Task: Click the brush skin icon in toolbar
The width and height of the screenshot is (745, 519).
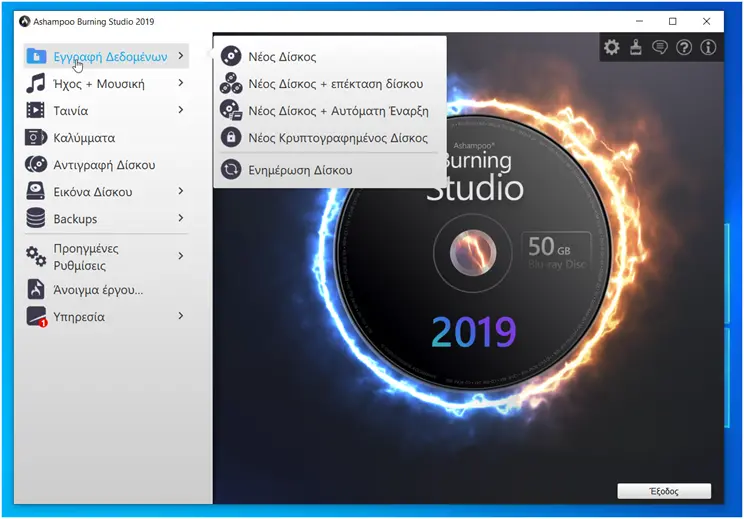Action: coord(636,47)
